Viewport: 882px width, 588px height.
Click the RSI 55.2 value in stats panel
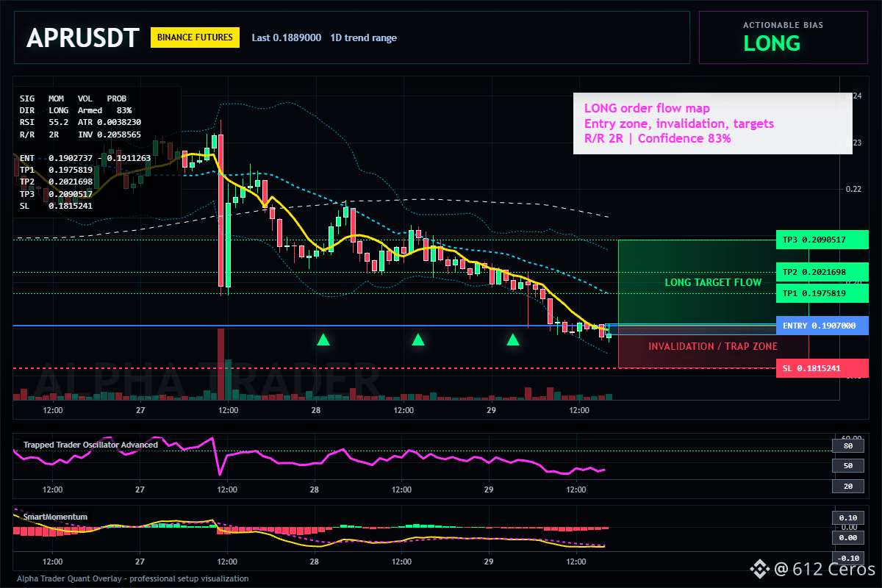pyautogui.click(x=44, y=122)
